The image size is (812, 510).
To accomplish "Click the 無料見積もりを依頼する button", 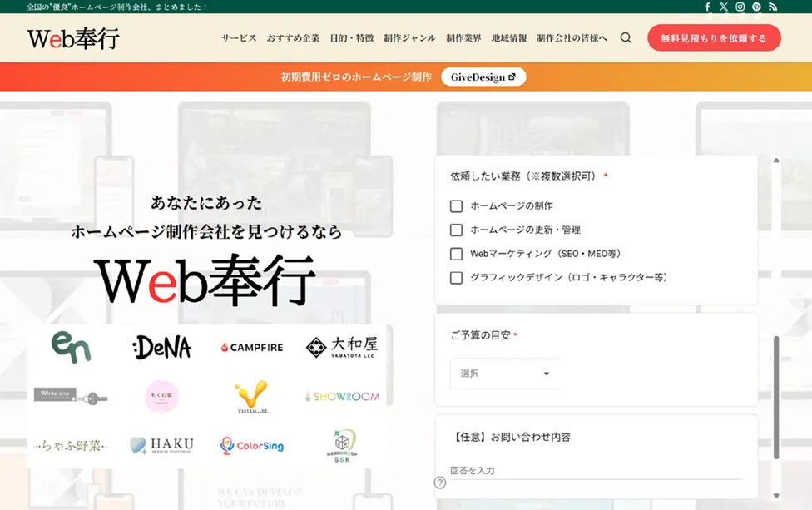I will pos(713,38).
